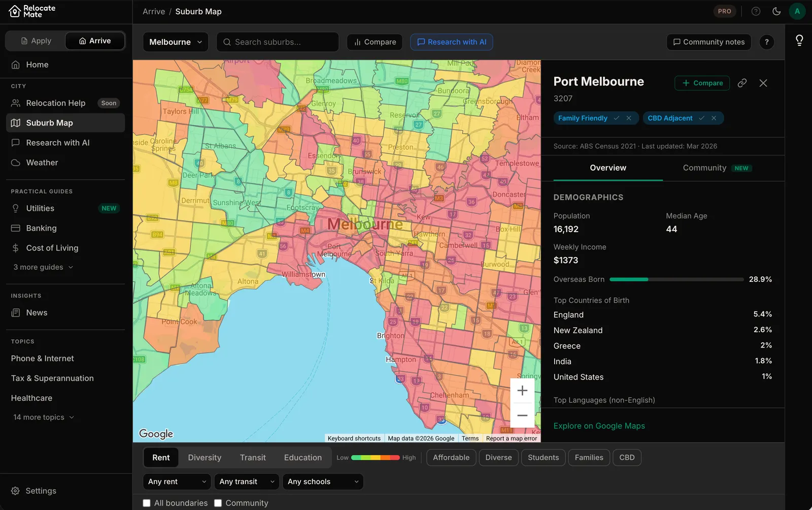Click the Overseas Born progress bar
Screen dimensions: 812x510
(676, 279)
